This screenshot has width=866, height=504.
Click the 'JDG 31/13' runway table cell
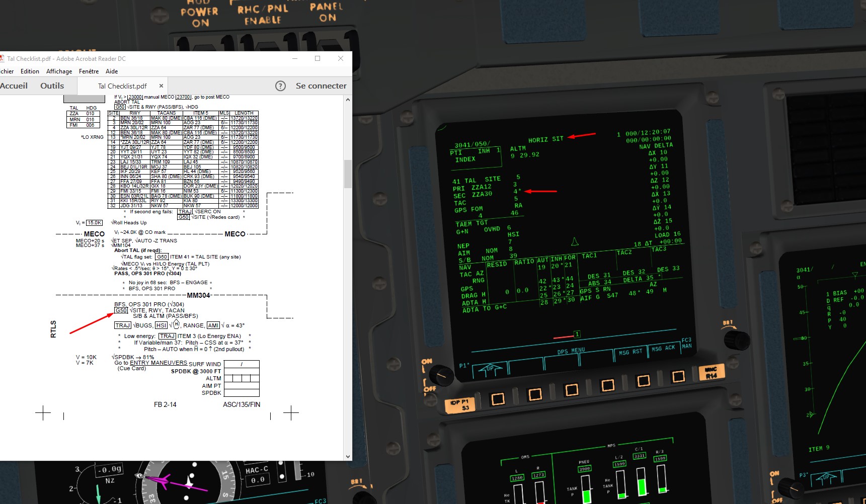[x=135, y=205]
